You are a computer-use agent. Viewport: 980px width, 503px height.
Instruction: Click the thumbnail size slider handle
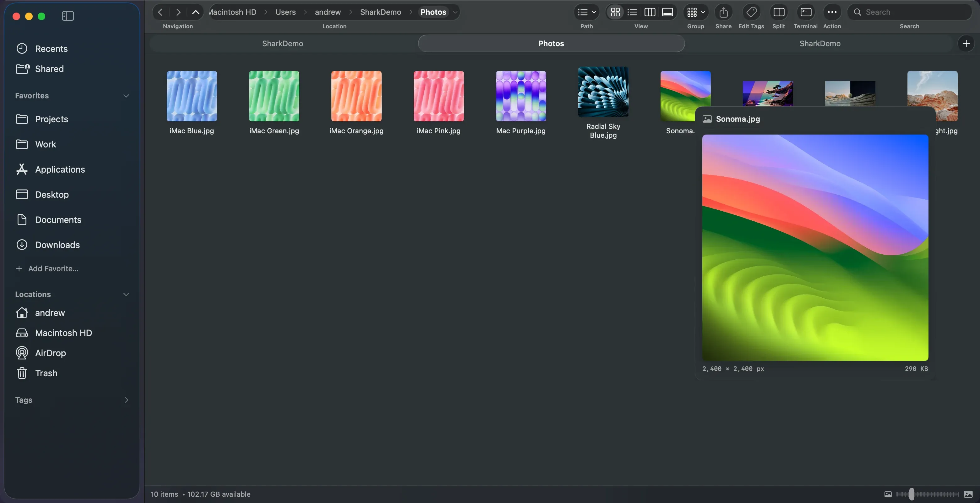(912, 494)
